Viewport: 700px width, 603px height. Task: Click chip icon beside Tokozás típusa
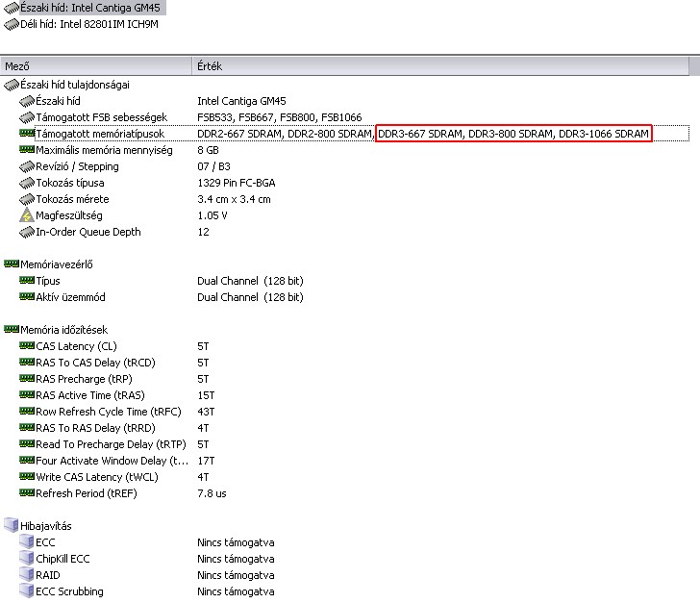(x=27, y=183)
